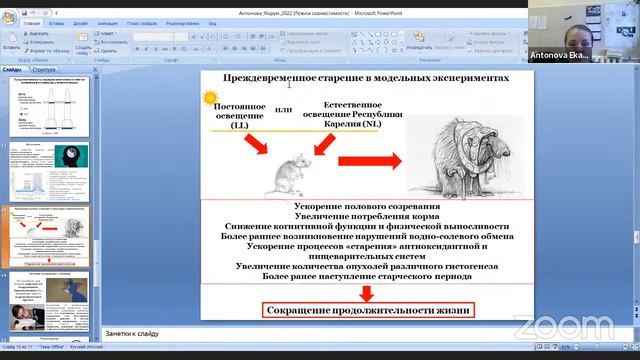The image size is (640, 360).
Task: Switch to slide sorter view in status bar
Action: click(x=547, y=347)
